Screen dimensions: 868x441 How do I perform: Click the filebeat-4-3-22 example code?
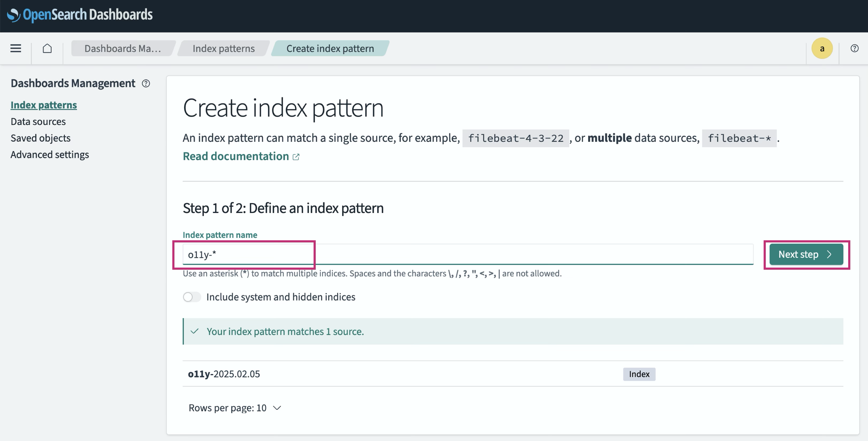(516, 138)
